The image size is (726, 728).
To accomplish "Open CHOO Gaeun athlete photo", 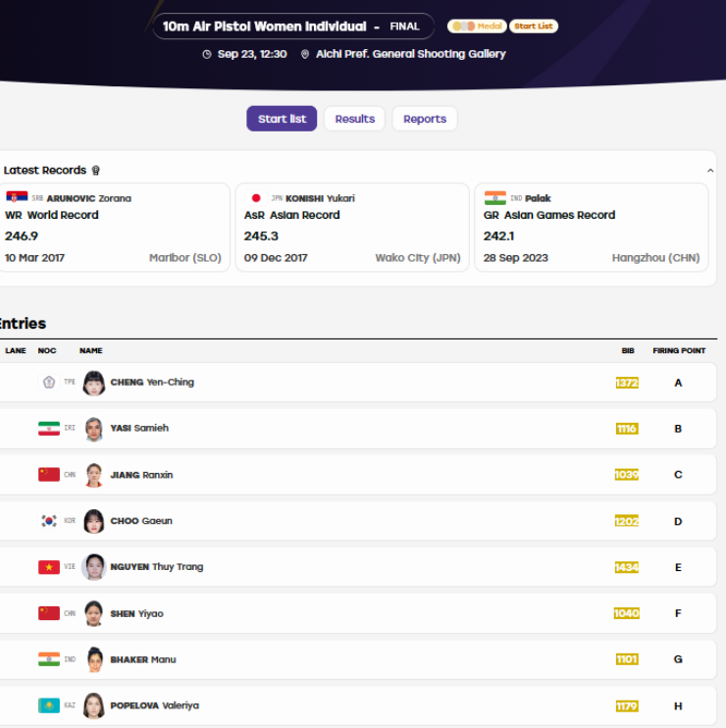I will point(94,521).
